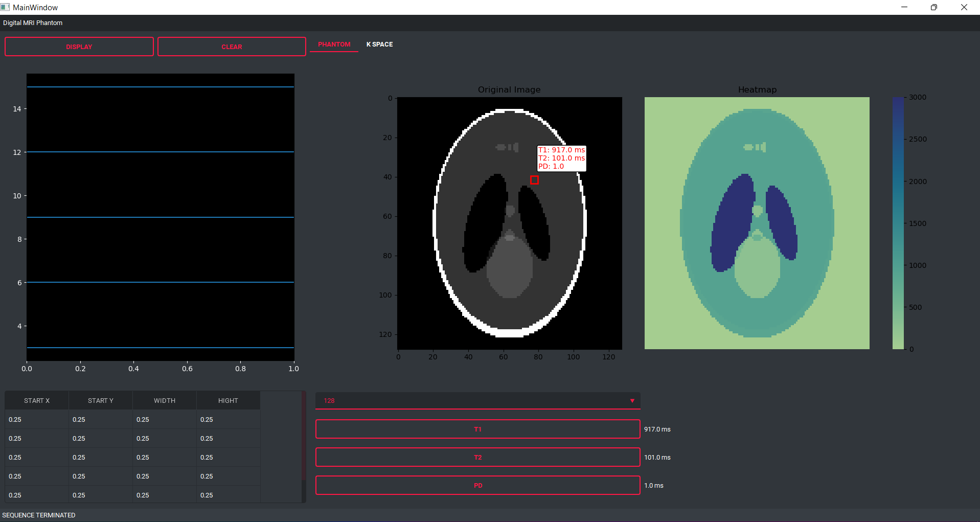Edit the WIDTH value in the second row

pyautogui.click(x=164, y=438)
